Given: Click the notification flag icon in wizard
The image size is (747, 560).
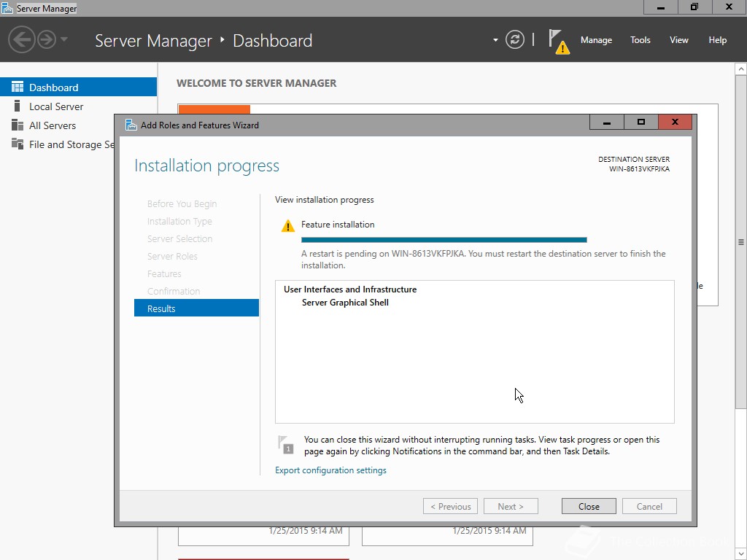Looking at the screenshot, I should click(285, 445).
